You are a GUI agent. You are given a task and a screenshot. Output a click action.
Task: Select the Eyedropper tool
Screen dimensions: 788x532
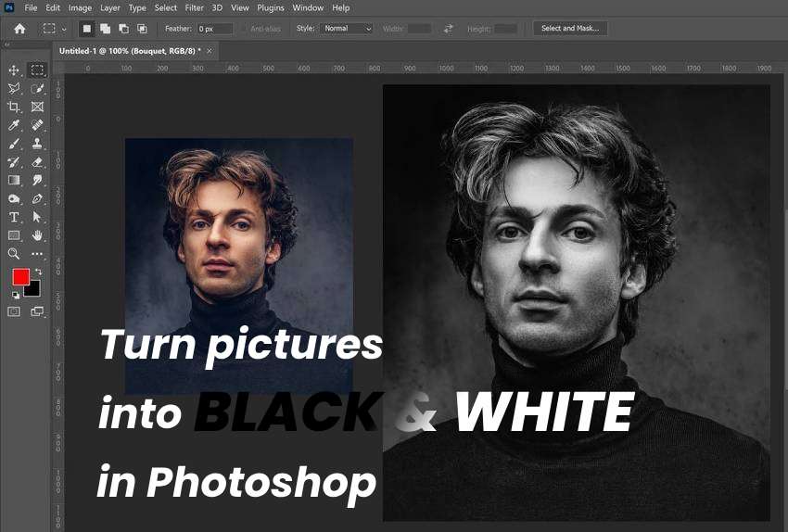pos(14,124)
